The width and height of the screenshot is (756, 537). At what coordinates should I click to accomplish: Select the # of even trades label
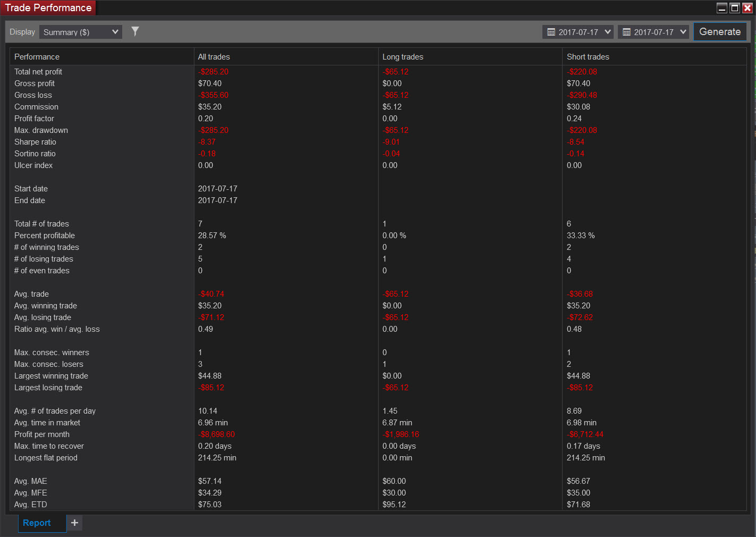click(42, 271)
